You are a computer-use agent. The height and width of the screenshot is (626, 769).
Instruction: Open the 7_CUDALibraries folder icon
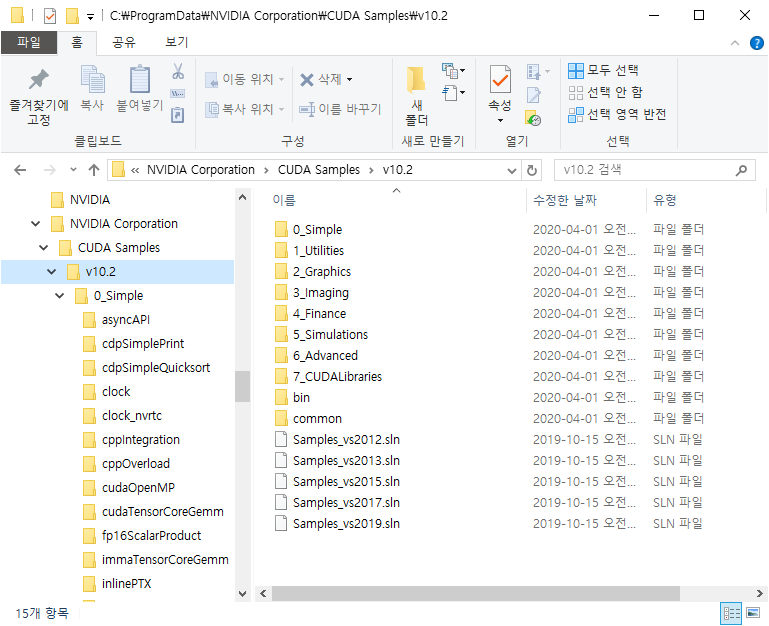pyautogui.click(x=281, y=376)
